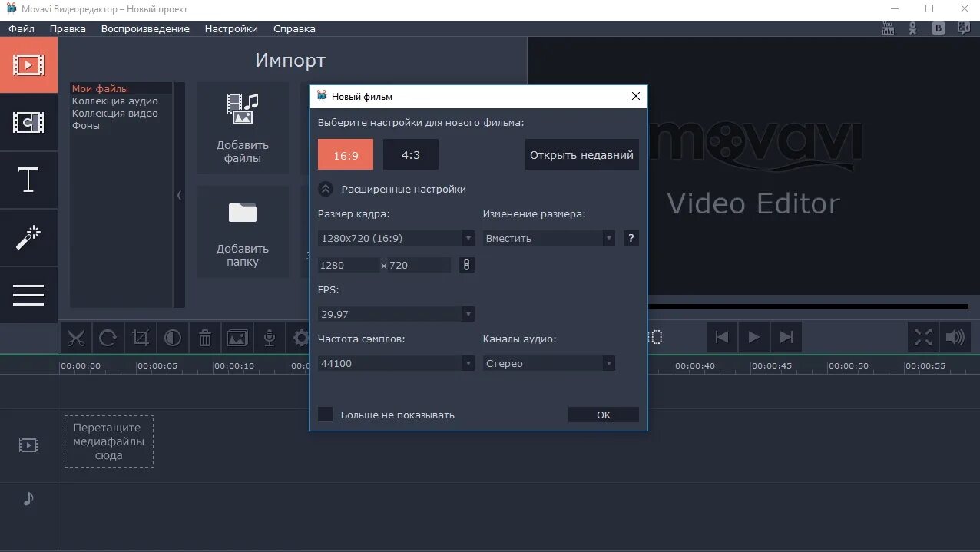This screenshot has width=980, height=552.
Task: Select the scissors Split tool
Action: (x=75, y=337)
